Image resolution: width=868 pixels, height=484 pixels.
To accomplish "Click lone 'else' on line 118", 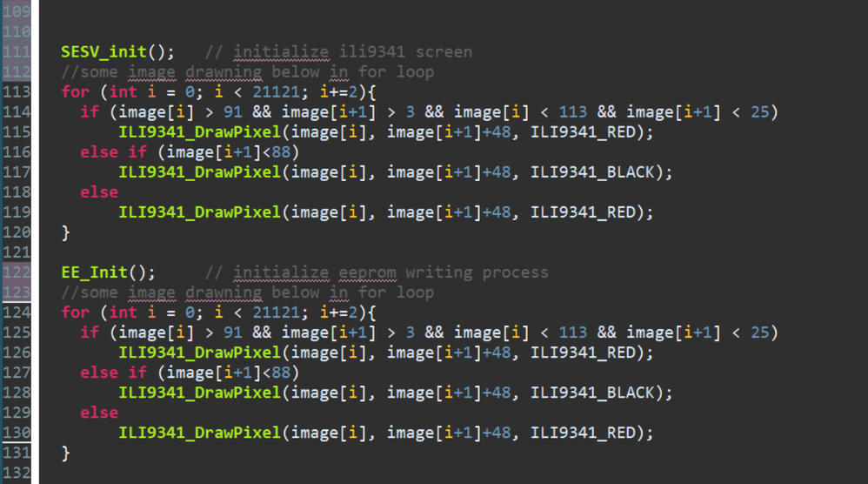I will [99, 192].
